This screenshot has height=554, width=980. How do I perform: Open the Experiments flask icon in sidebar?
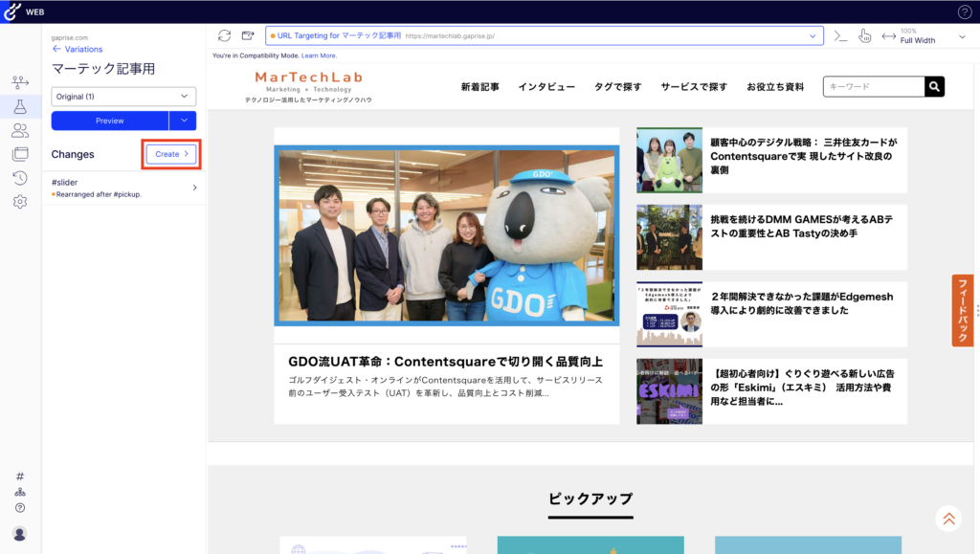tap(20, 106)
